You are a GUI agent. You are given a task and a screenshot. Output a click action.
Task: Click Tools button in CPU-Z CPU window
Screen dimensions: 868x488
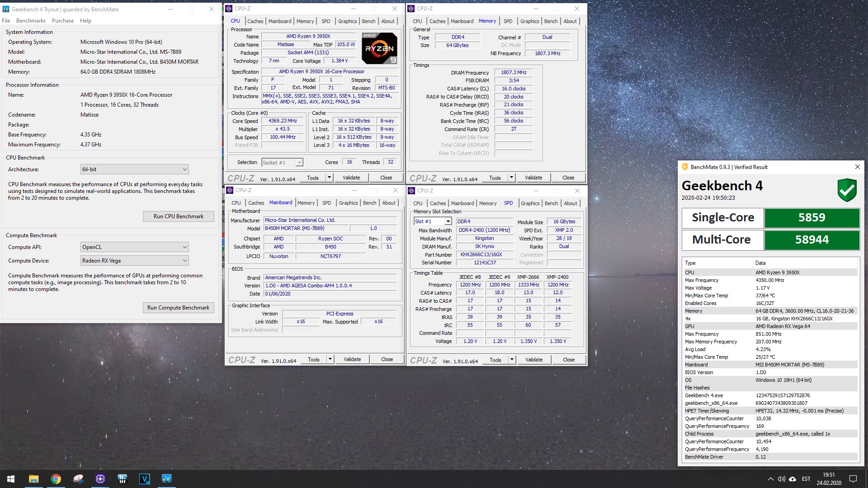coord(313,178)
